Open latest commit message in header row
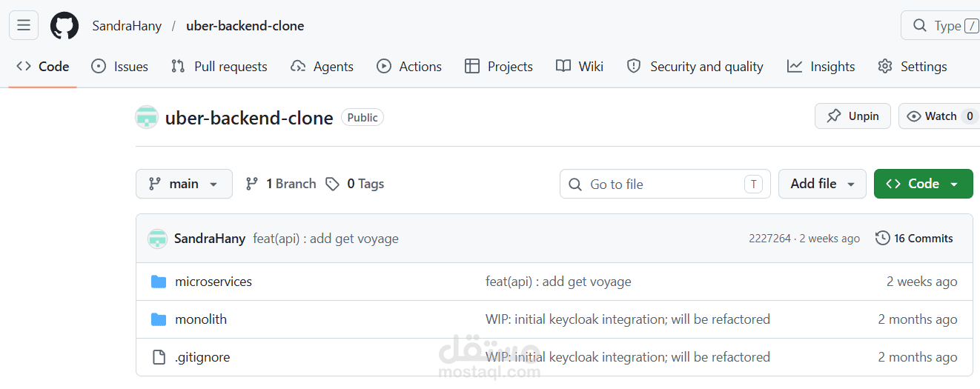This screenshot has width=980, height=389. pos(326,239)
